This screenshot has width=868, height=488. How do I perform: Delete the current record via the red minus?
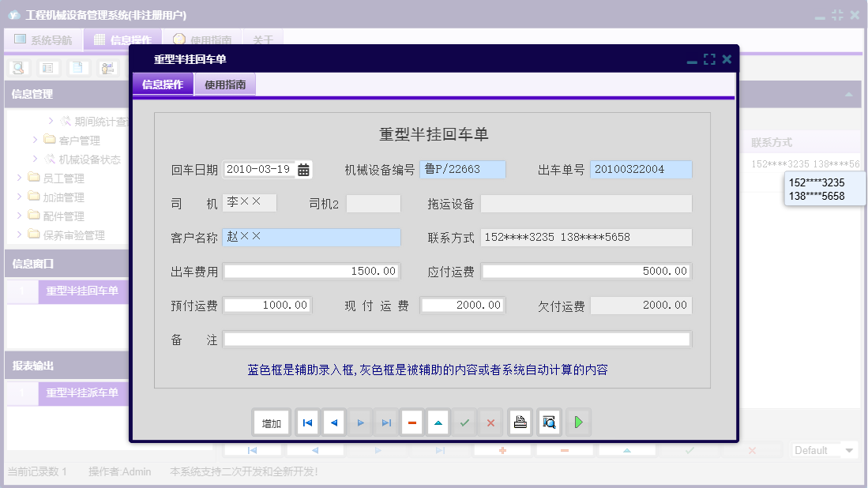click(x=411, y=422)
